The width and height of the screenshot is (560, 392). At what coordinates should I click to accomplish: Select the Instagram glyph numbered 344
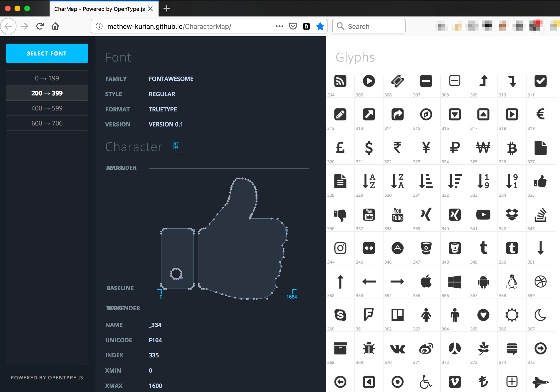(x=340, y=248)
